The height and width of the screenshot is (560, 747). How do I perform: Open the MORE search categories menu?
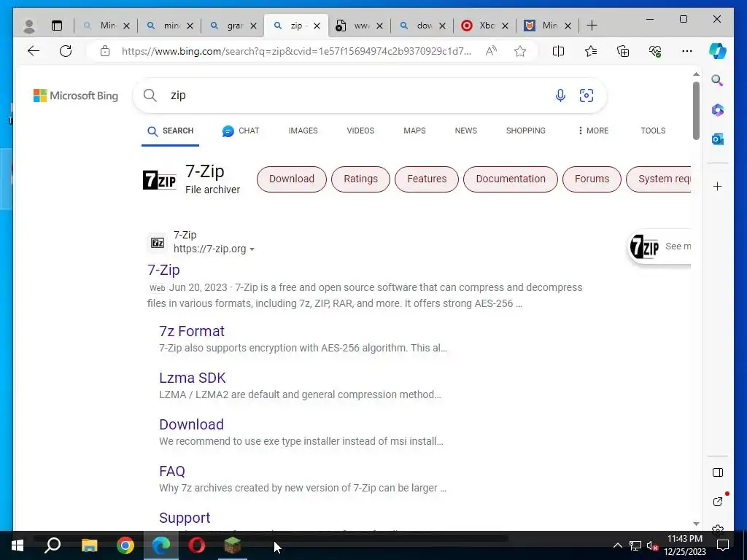(x=592, y=131)
